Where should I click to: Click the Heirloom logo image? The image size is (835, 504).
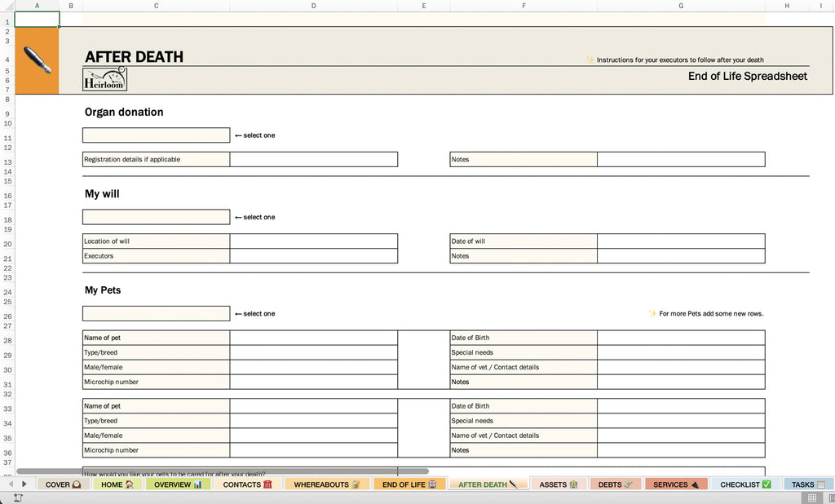click(x=104, y=78)
